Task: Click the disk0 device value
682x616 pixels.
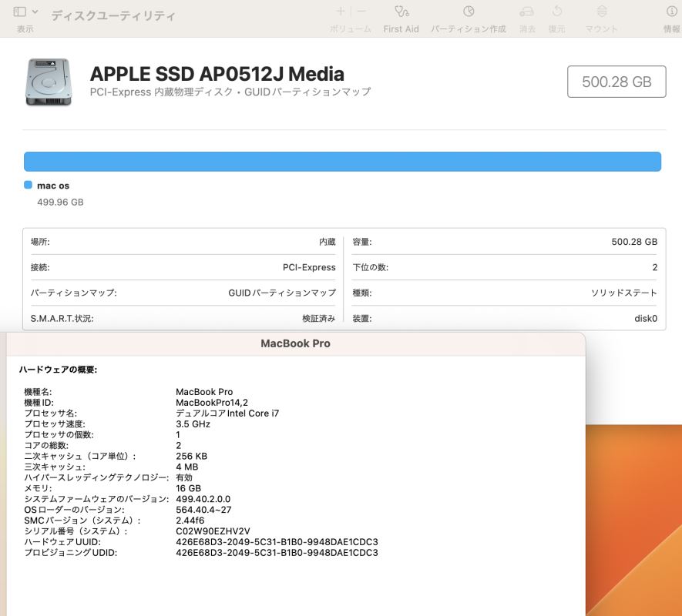Action: 645,319
